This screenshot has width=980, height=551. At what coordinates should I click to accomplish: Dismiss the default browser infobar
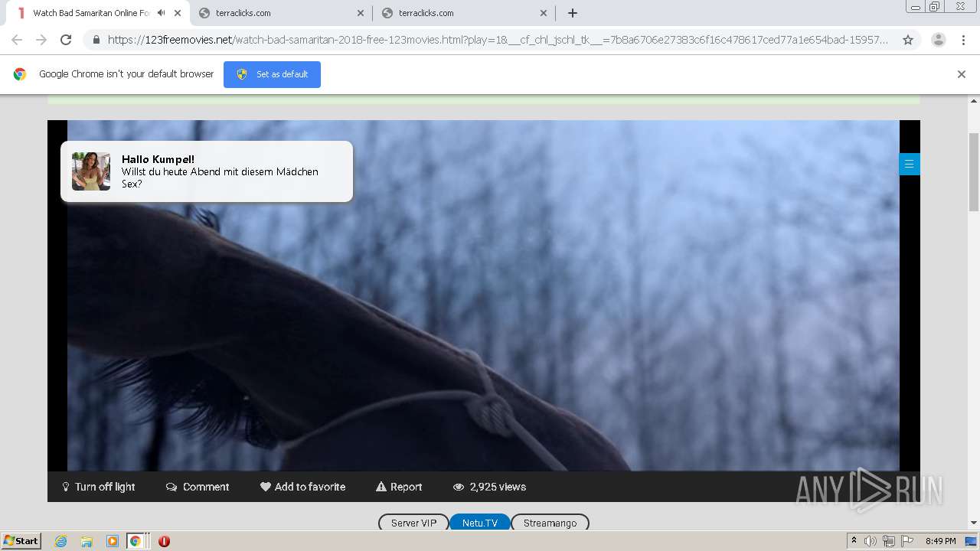(x=962, y=74)
